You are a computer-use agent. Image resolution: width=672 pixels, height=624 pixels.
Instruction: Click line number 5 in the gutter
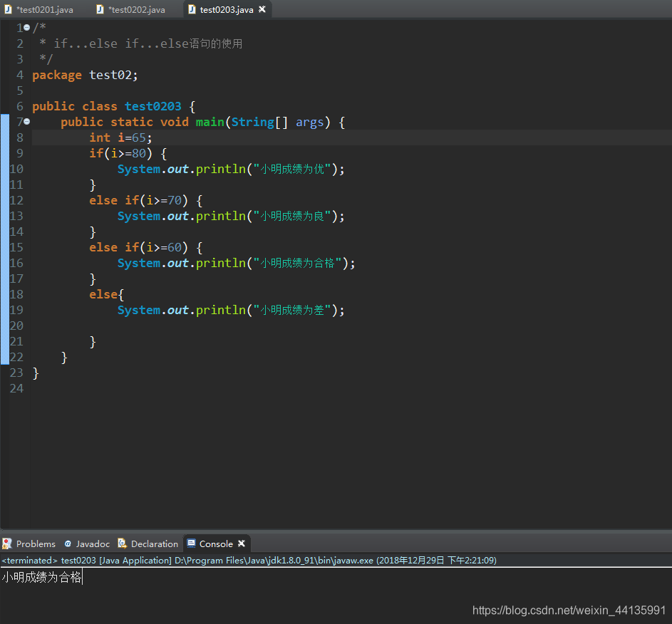pyautogui.click(x=20, y=90)
